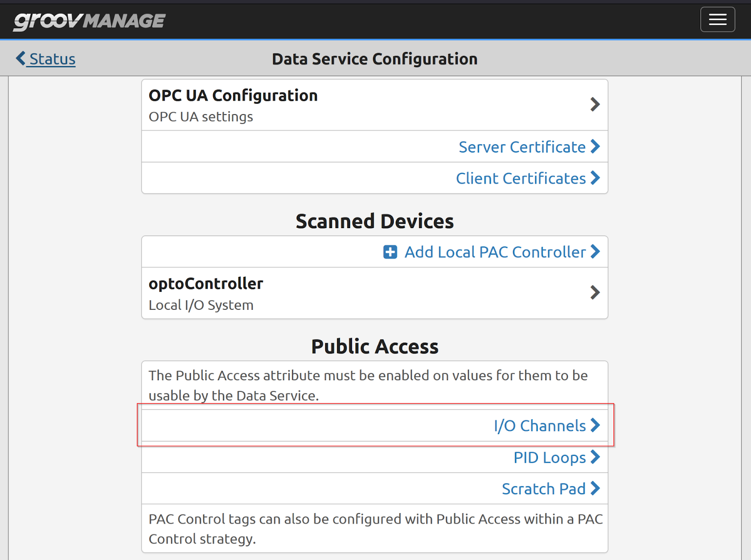Click the chevron after Scratch Pad

click(x=595, y=488)
